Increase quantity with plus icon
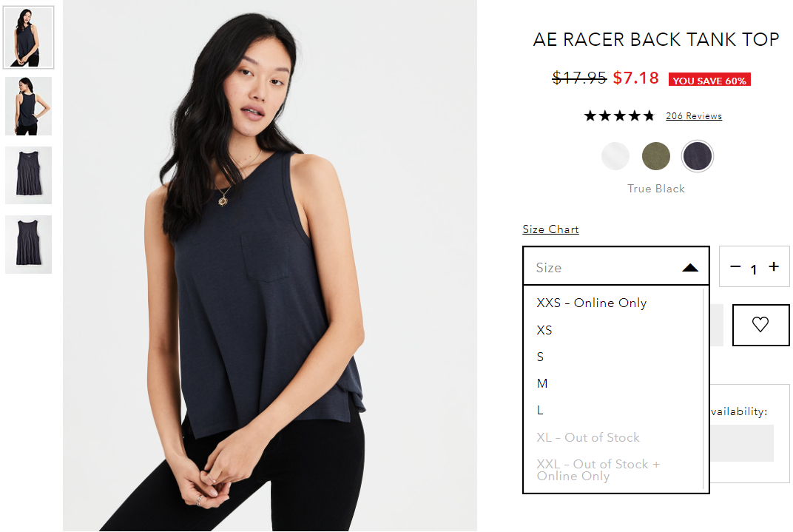 click(774, 266)
